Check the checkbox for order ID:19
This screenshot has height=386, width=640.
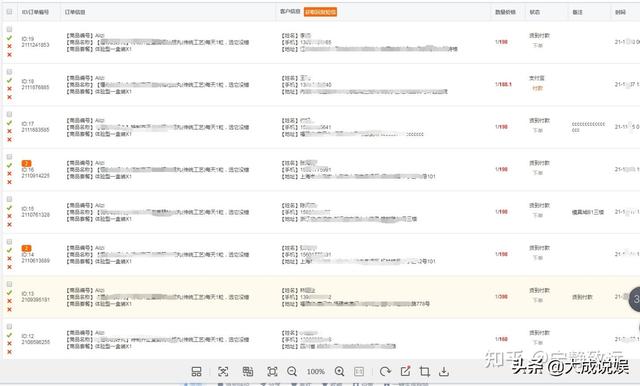(9, 29)
